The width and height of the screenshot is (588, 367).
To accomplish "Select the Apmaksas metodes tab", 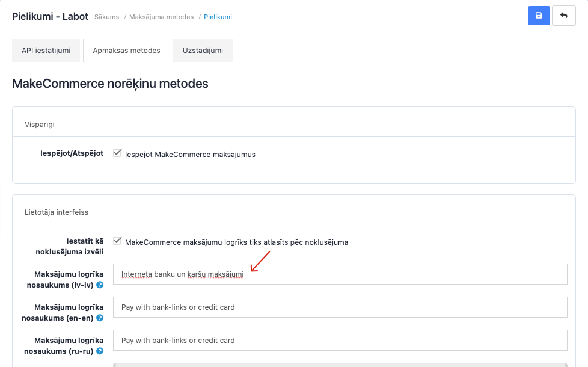I will [x=126, y=51].
